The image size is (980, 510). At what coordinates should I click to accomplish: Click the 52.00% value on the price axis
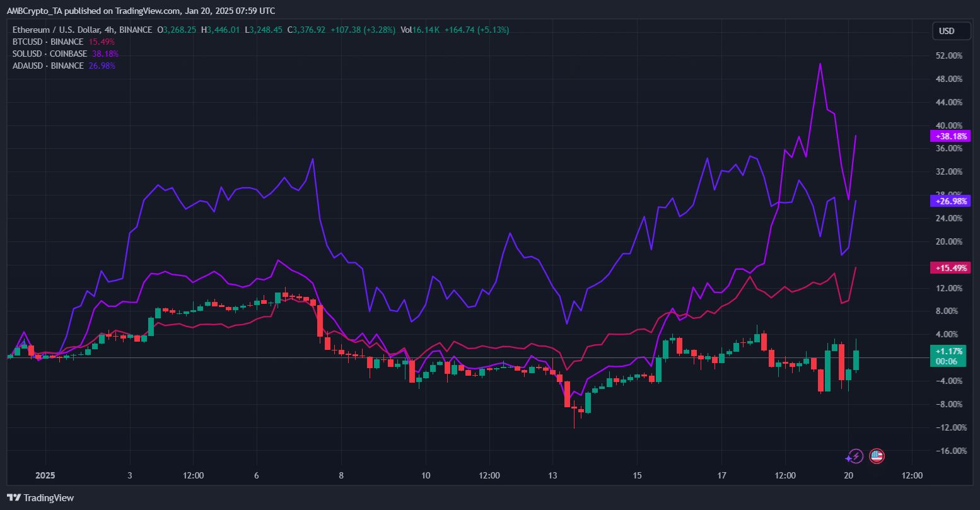(950, 55)
